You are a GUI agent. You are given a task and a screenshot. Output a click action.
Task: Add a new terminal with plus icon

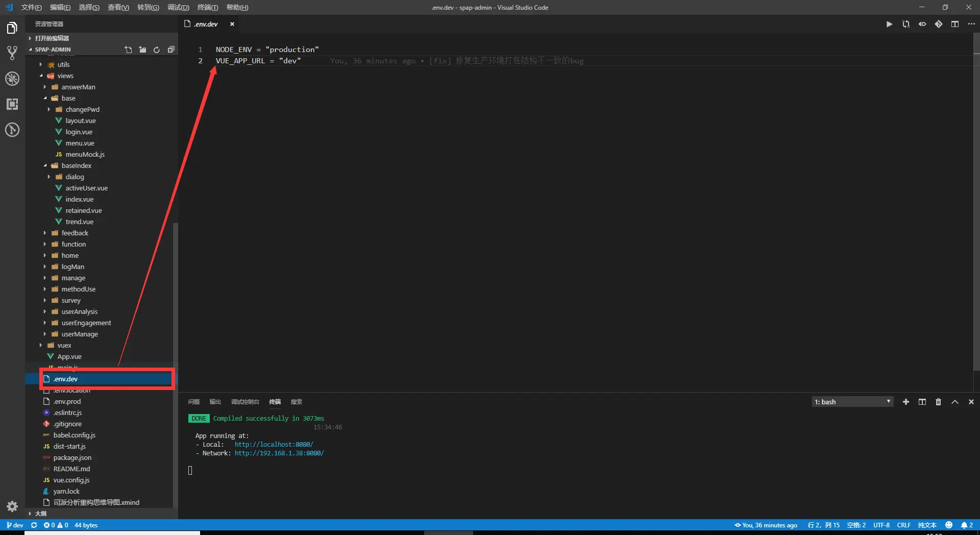point(906,402)
